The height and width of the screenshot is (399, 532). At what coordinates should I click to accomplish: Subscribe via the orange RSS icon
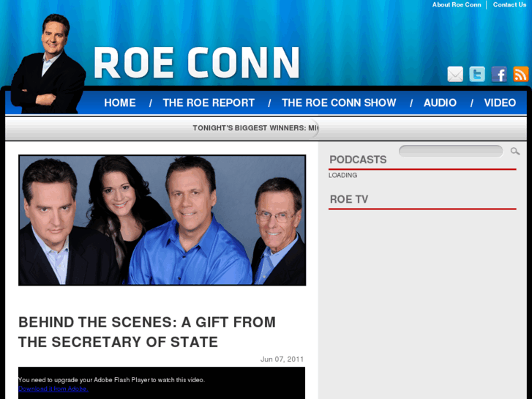(x=521, y=74)
